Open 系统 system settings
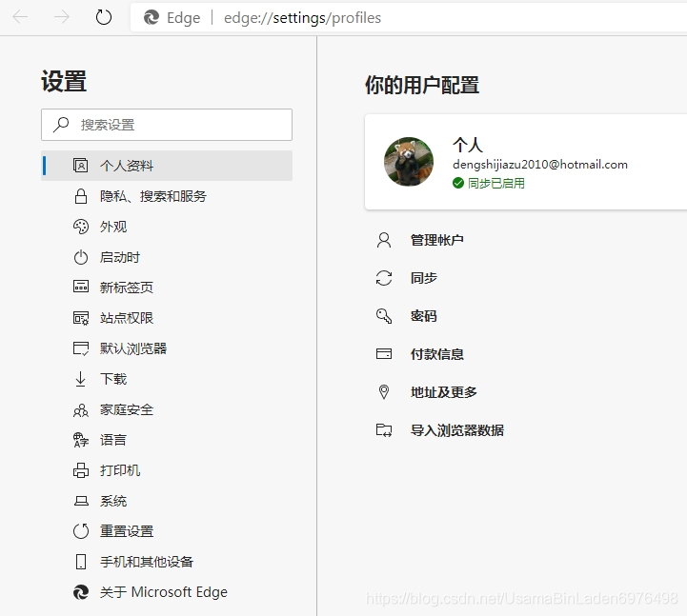Viewport: 687px width, 616px height. tap(113, 501)
